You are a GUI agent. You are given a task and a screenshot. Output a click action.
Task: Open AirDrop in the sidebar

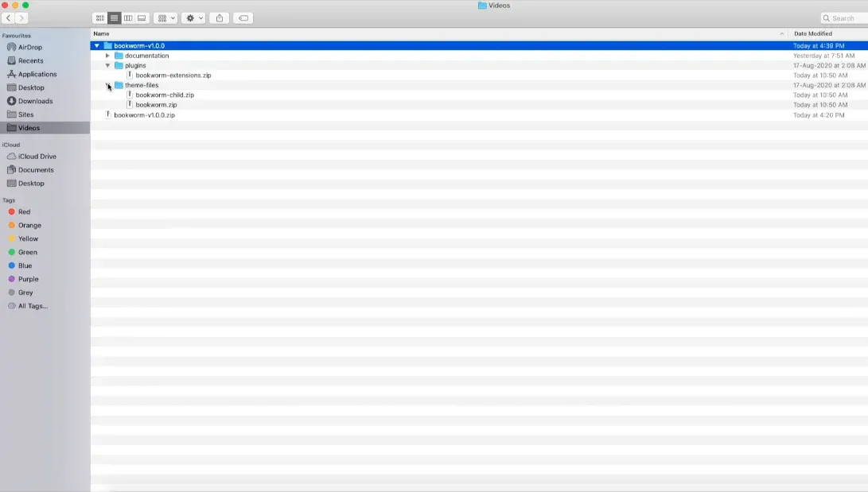pyautogui.click(x=29, y=47)
